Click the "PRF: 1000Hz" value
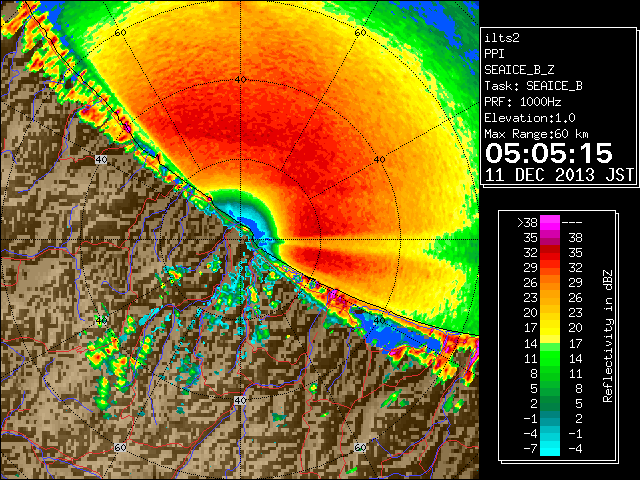Screen dimensions: 640x480 [x=522, y=102]
